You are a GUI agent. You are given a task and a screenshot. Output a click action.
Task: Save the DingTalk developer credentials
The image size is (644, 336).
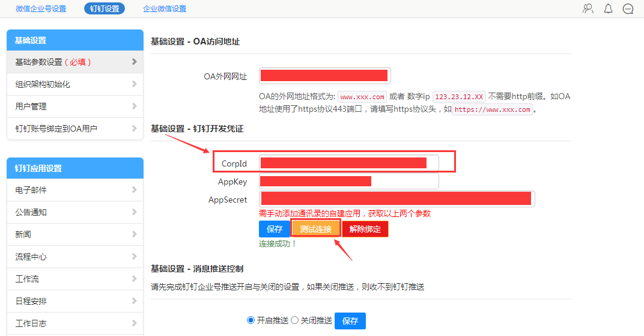click(275, 229)
